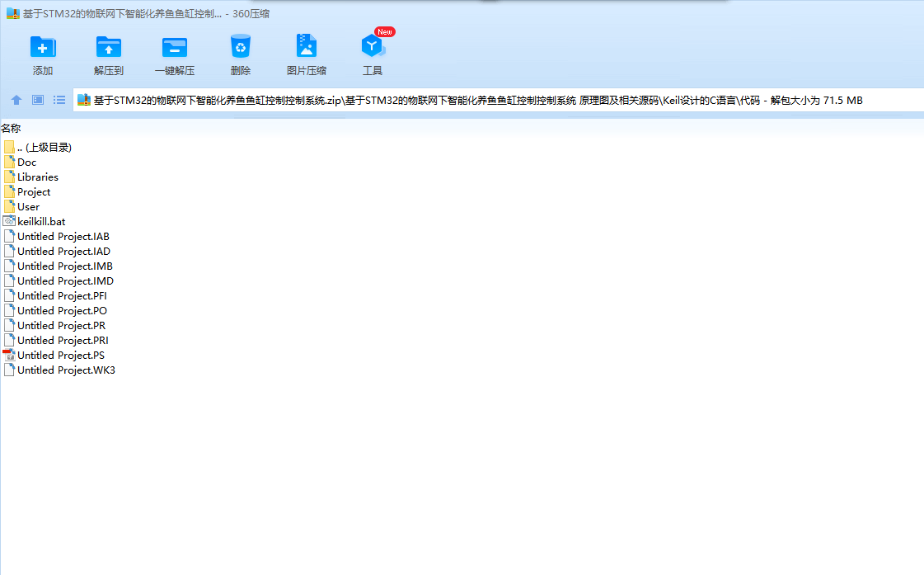Click the archive icon in address bar
Viewport: 924px width, 575px height.
pyautogui.click(x=84, y=101)
